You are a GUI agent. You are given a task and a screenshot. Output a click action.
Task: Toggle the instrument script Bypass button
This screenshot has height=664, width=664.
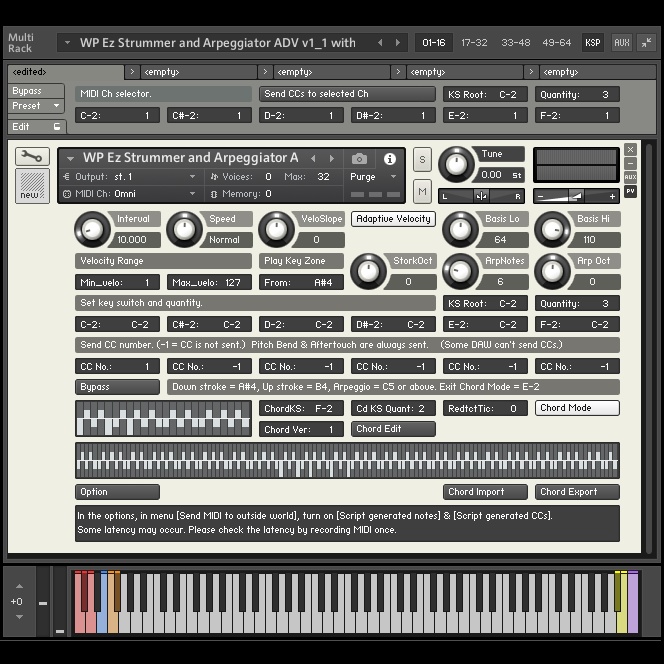click(117, 387)
